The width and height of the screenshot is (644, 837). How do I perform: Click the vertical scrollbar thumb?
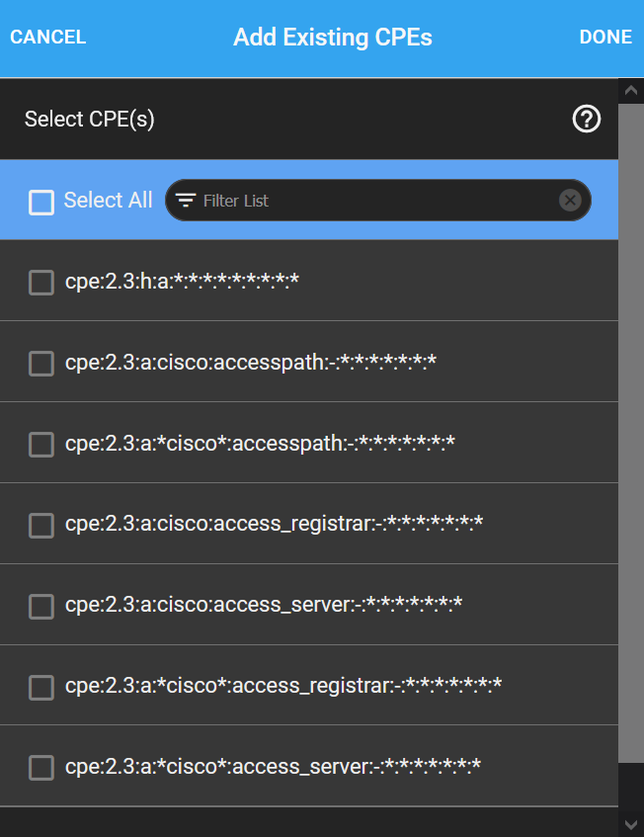(630, 433)
